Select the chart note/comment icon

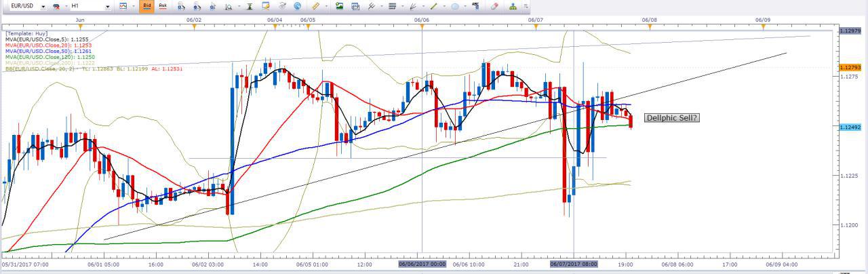pyautogui.click(x=266, y=6)
